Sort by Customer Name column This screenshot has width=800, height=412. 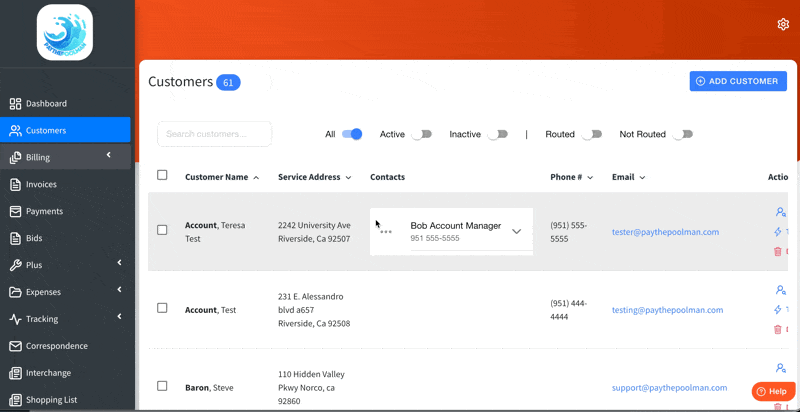(x=222, y=177)
